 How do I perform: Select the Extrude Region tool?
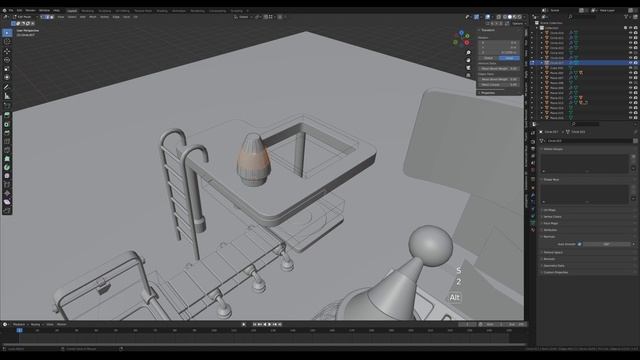click(x=7, y=116)
